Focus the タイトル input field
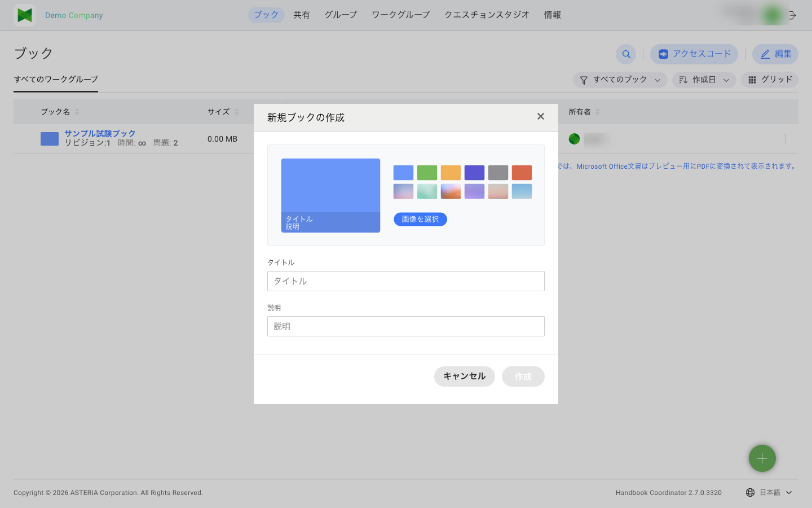812x508 pixels. [x=406, y=281]
